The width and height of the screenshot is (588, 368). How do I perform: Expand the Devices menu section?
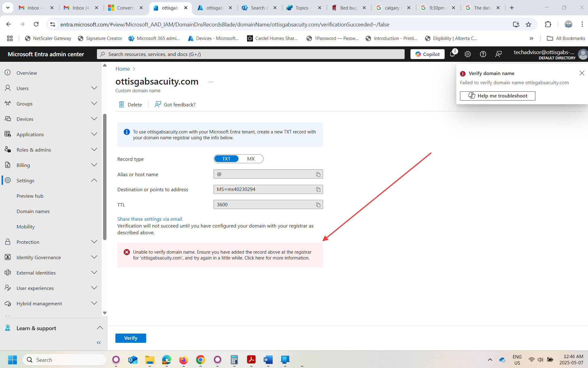point(94,119)
